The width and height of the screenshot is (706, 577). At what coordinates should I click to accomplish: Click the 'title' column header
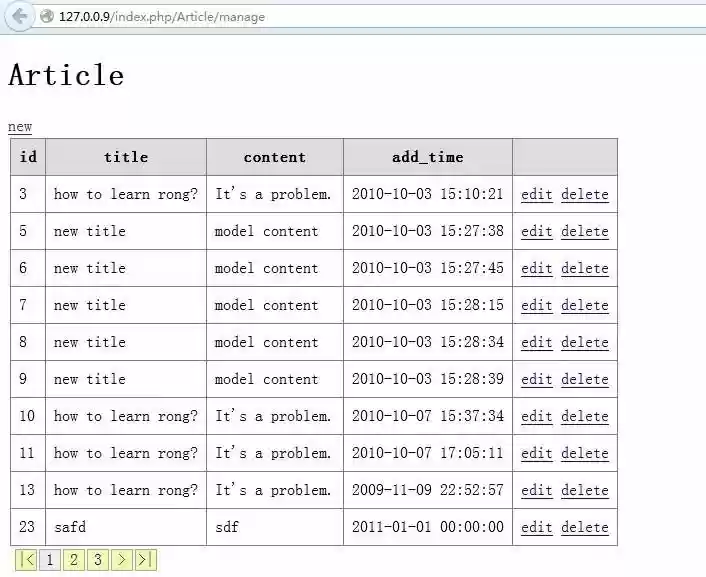126,157
